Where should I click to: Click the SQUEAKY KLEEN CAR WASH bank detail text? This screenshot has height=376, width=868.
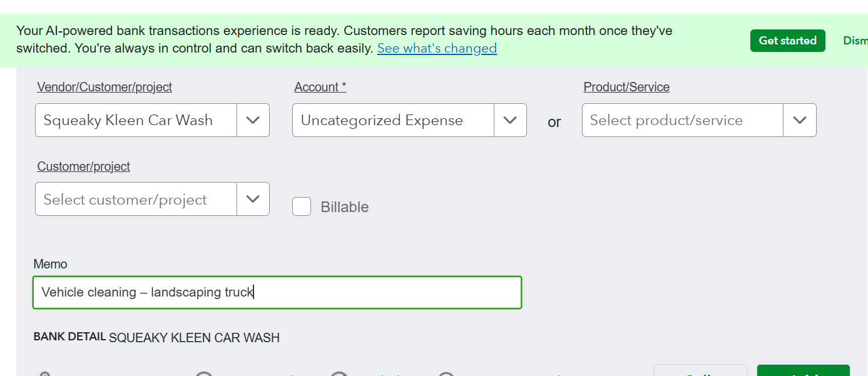[x=194, y=338]
